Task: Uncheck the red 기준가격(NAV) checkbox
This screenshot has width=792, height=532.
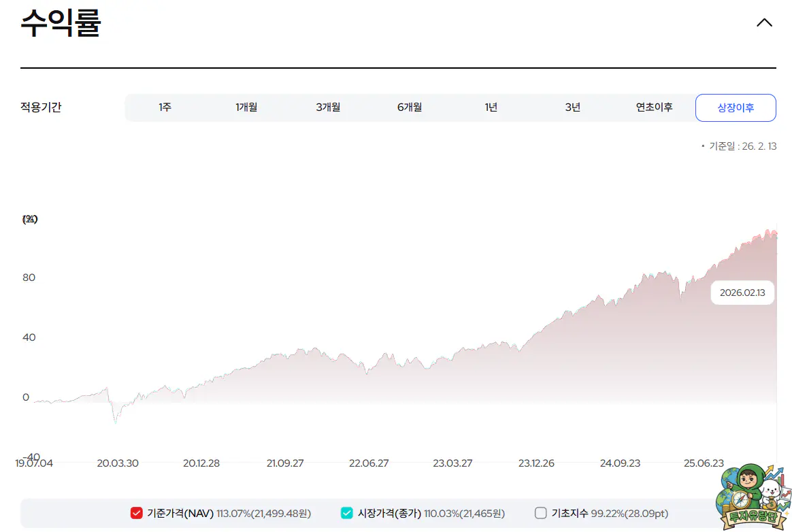Action: [x=136, y=513]
